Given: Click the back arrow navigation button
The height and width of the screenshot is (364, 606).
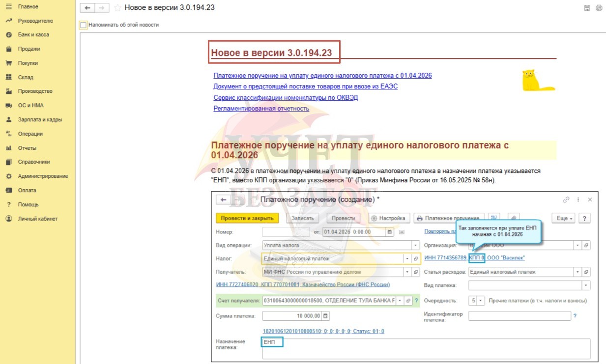Looking at the screenshot, I should (x=87, y=8).
